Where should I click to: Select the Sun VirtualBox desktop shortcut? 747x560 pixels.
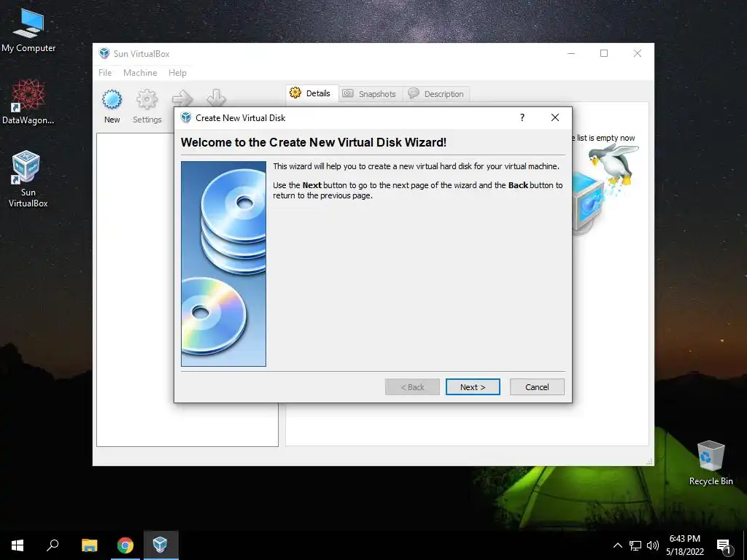click(28, 179)
